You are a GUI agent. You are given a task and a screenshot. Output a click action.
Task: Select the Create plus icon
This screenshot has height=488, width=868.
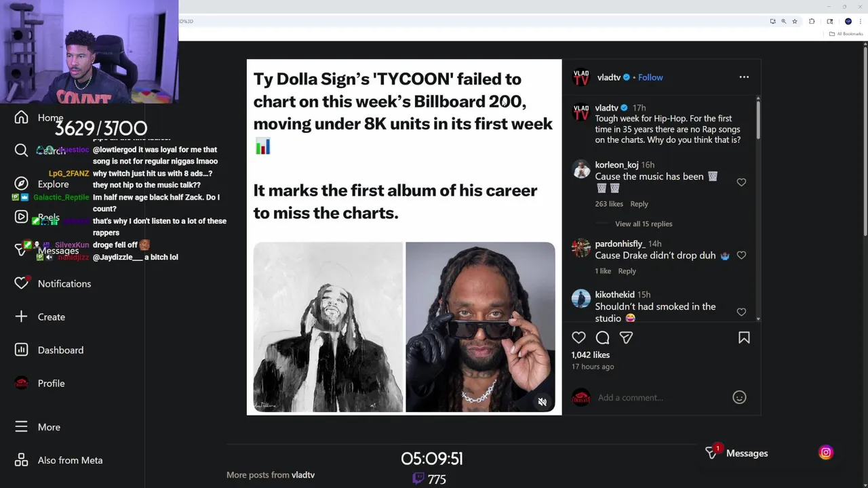[22, 317]
